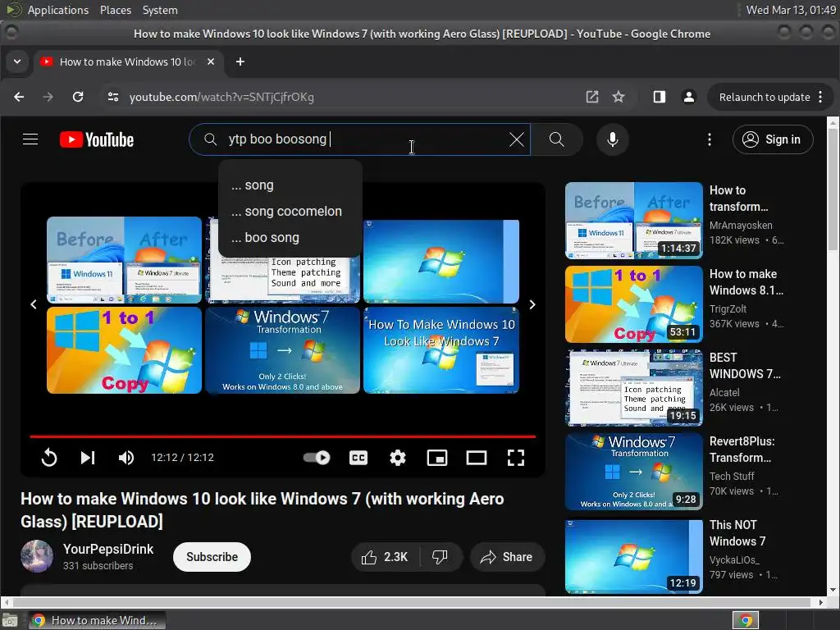840x630 pixels.
Task: Open sidebar video with 1:14:37 duration
Action: [x=634, y=221]
